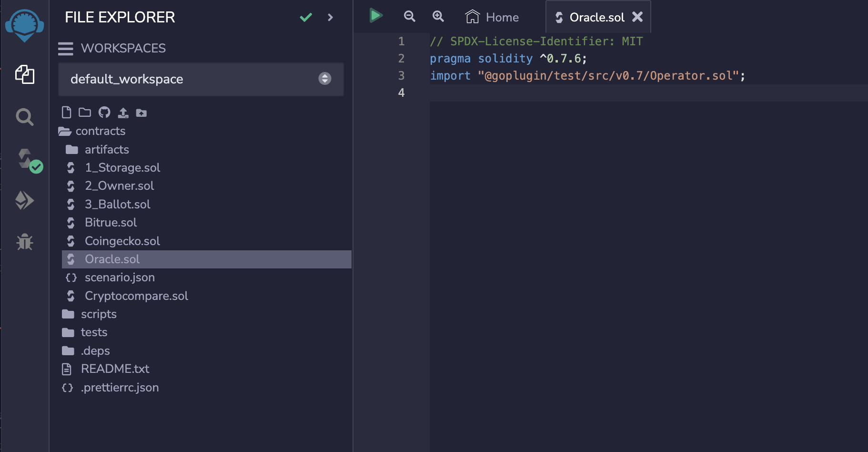Open the default_workspace selector dropdown
This screenshot has height=452, width=868.
(x=324, y=79)
